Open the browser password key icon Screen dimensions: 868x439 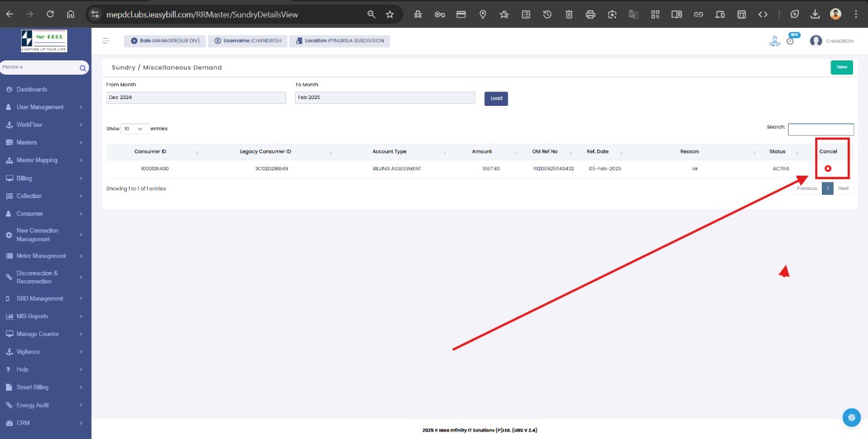point(439,14)
